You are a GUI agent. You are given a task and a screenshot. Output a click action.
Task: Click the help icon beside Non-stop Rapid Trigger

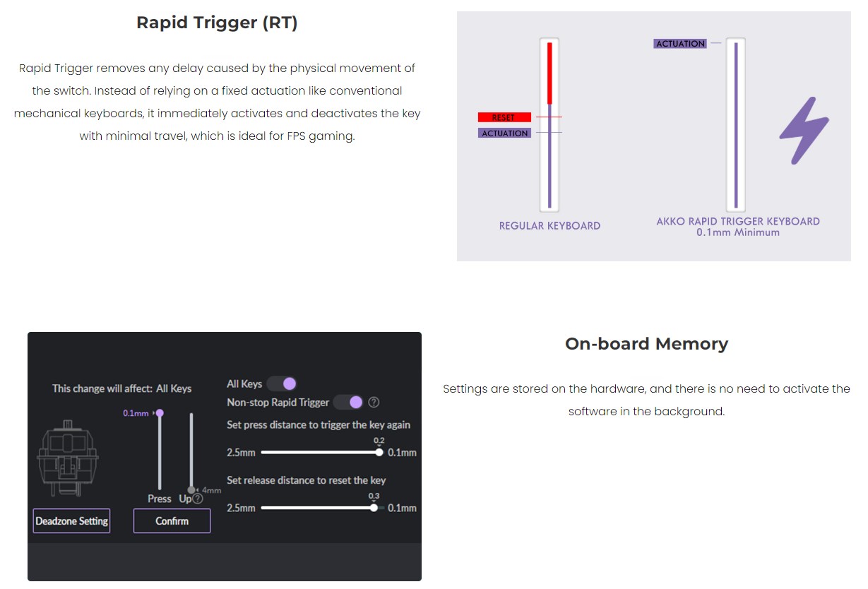click(x=374, y=403)
